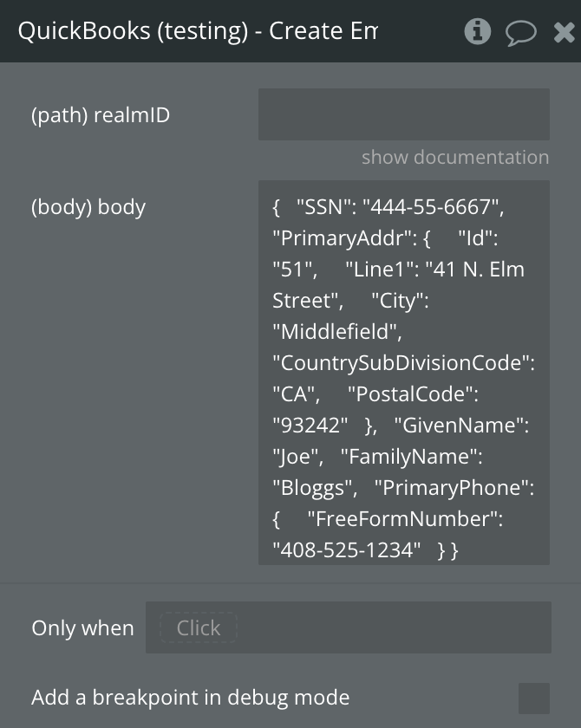Open the comment bubble icon
Viewport: 581px width, 728px height.
(x=520, y=33)
